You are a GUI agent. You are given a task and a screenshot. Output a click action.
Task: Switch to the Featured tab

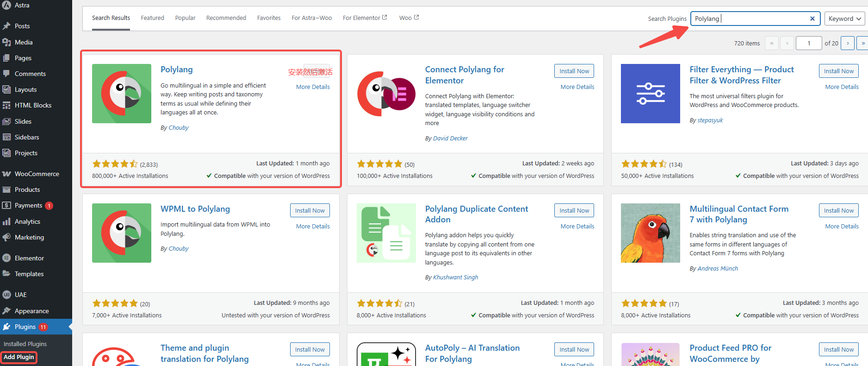pyautogui.click(x=152, y=18)
